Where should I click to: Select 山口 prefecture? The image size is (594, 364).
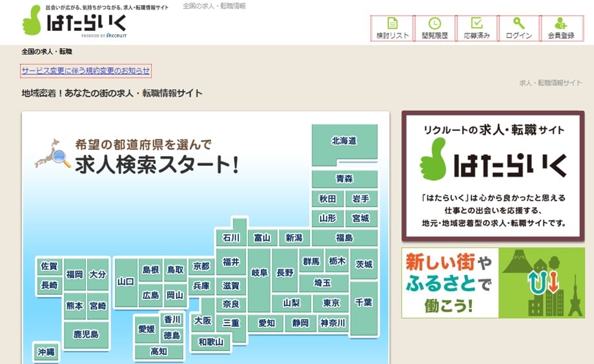[126, 282]
